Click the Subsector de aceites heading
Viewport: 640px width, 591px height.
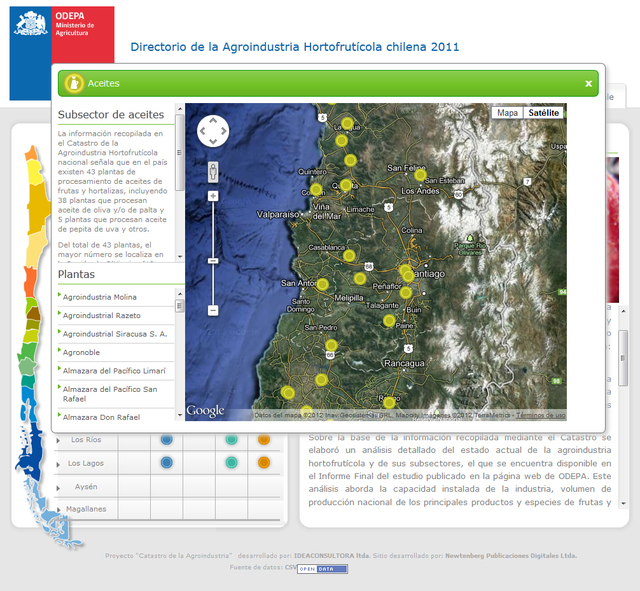tap(111, 115)
